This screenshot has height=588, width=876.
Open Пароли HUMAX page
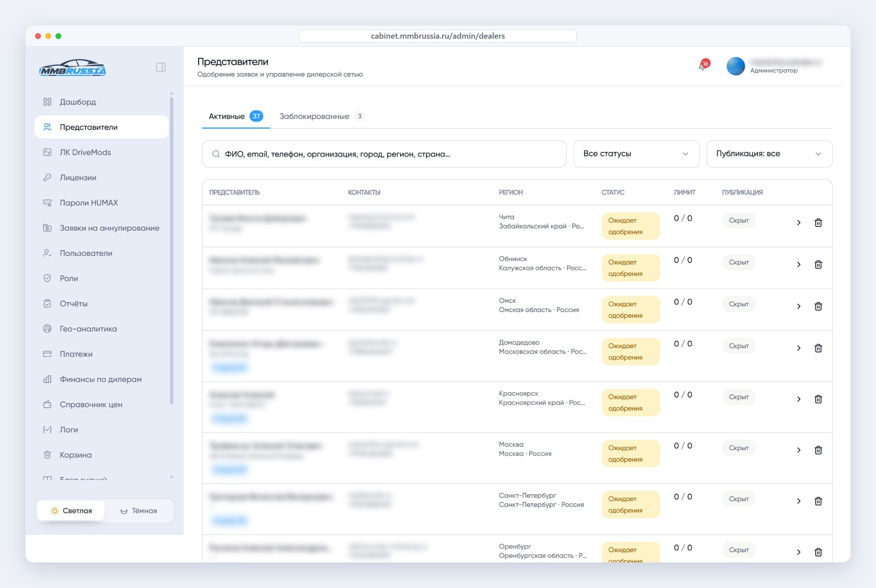coord(101,203)
